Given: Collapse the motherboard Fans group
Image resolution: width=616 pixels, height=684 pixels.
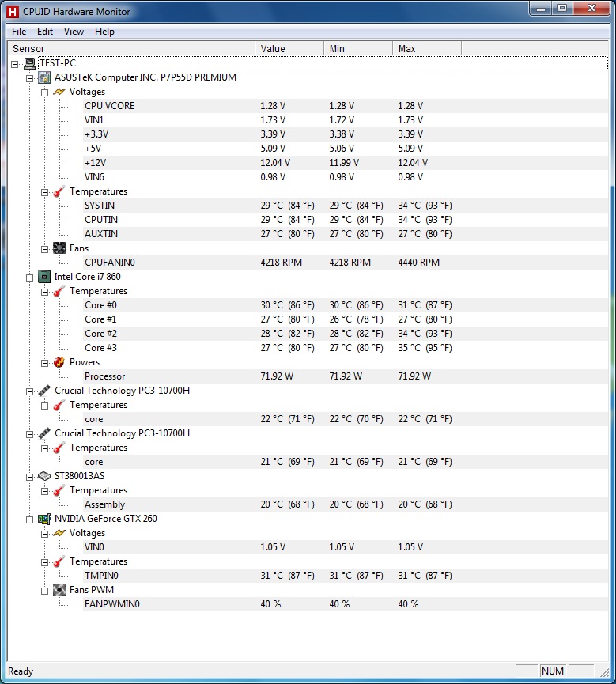Looking at the screenshot, I should (44, 249).
